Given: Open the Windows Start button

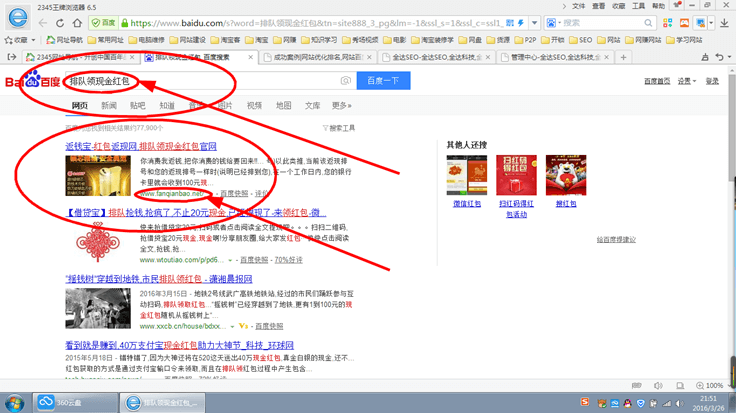Looking at the screenshot, I should point(15,403).
